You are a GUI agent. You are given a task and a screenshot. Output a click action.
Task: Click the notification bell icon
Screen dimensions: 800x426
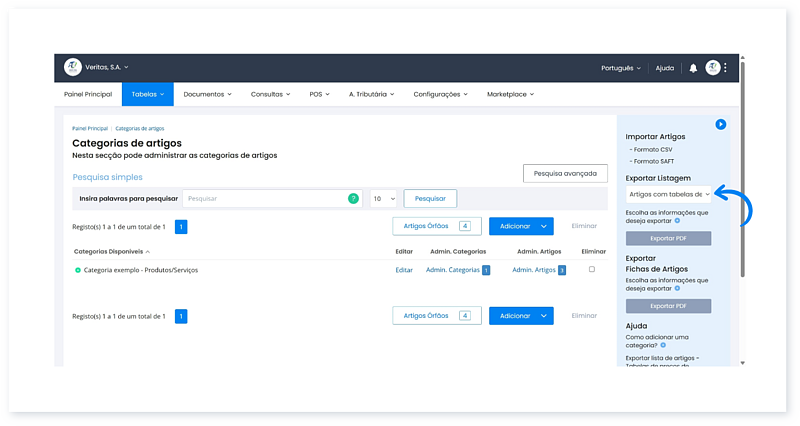click(x=693, y=68)
